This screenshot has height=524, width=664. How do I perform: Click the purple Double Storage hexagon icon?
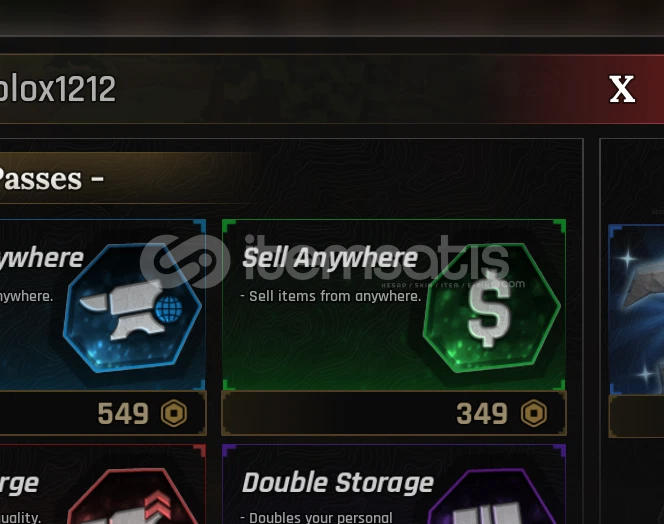[x=492, y=496]
